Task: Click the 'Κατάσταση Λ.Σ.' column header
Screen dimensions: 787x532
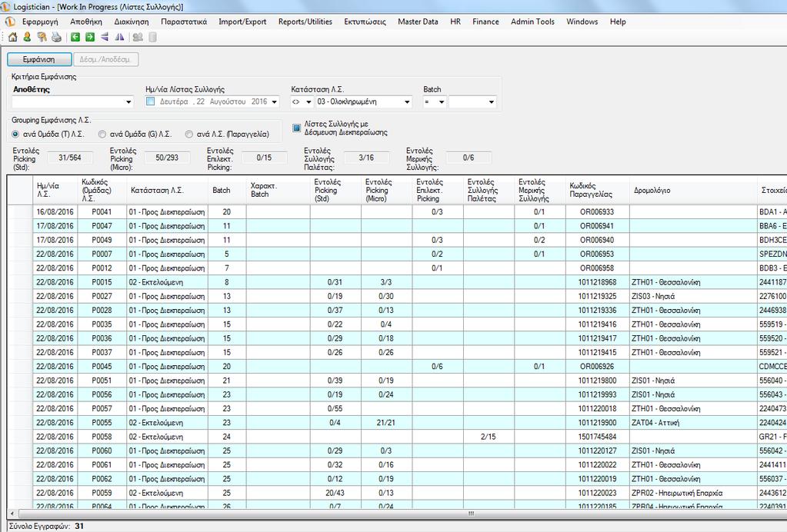Action: 167,190
